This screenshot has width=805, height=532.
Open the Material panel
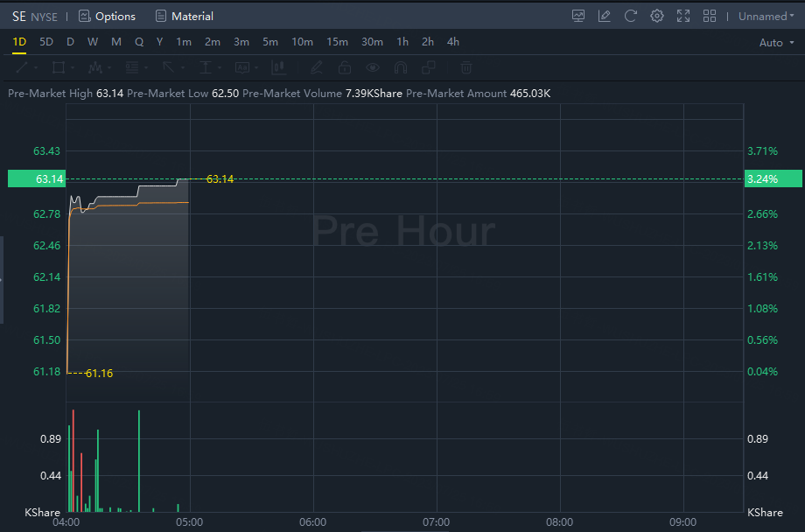(185, 17)
